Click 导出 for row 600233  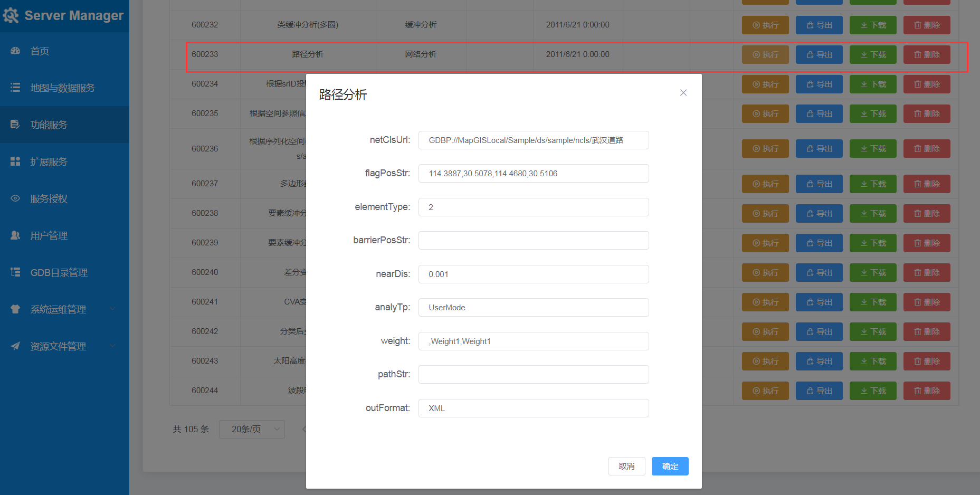pos(819,55)
